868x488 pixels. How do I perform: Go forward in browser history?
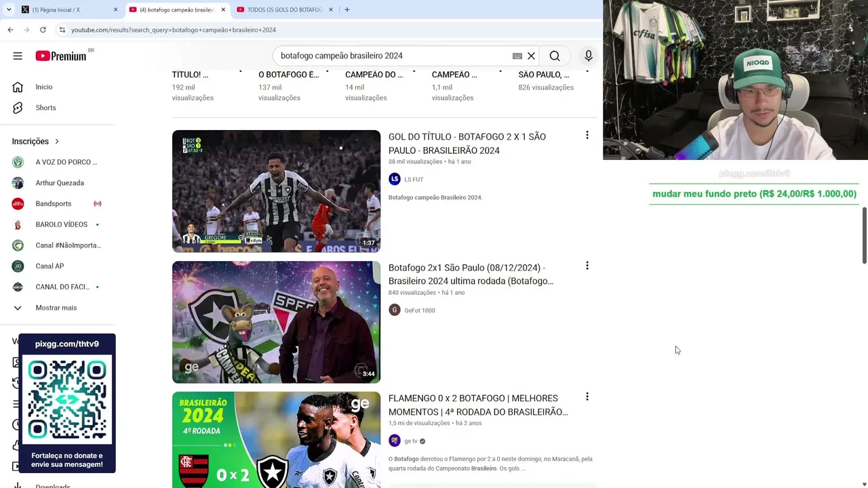coord(26,30)
